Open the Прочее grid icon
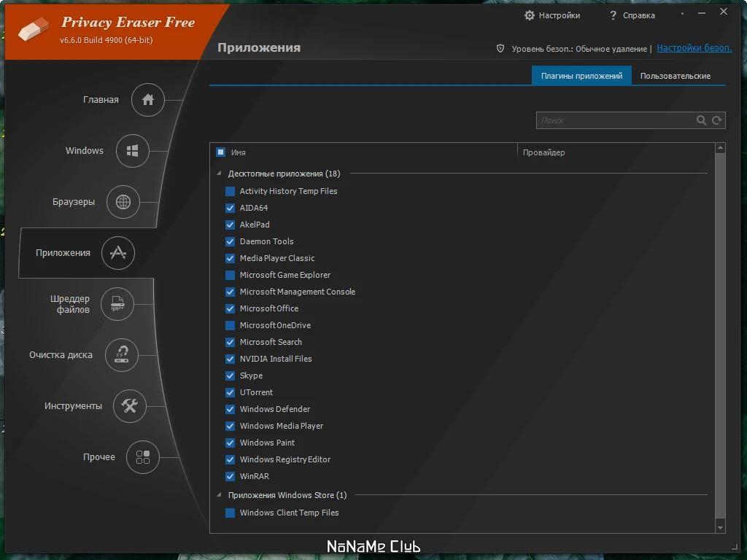The height and width of the screenshot is (560, 747). pyautogui.click(x=142, y=457)
